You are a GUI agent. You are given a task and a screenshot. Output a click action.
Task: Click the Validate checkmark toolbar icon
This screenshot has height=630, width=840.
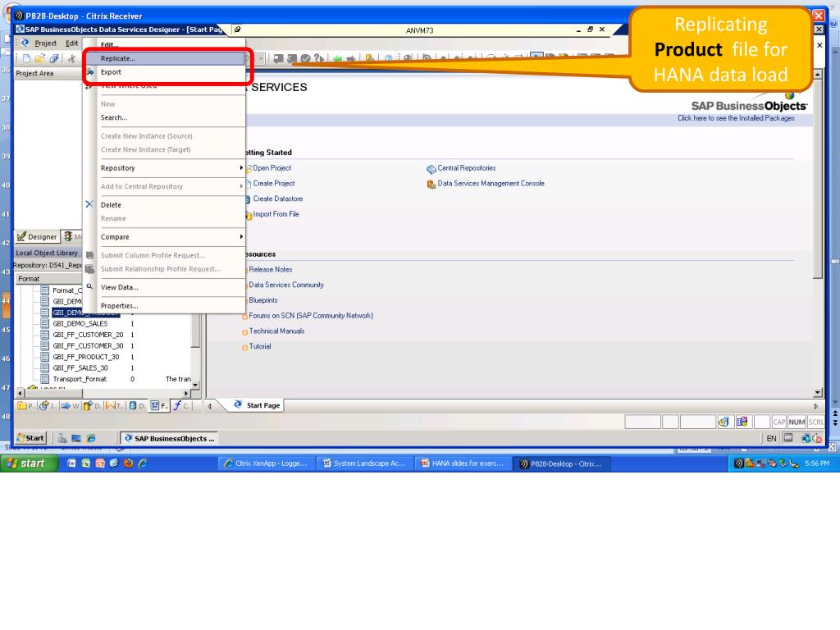pyautogui.click(x=305, y=58)
